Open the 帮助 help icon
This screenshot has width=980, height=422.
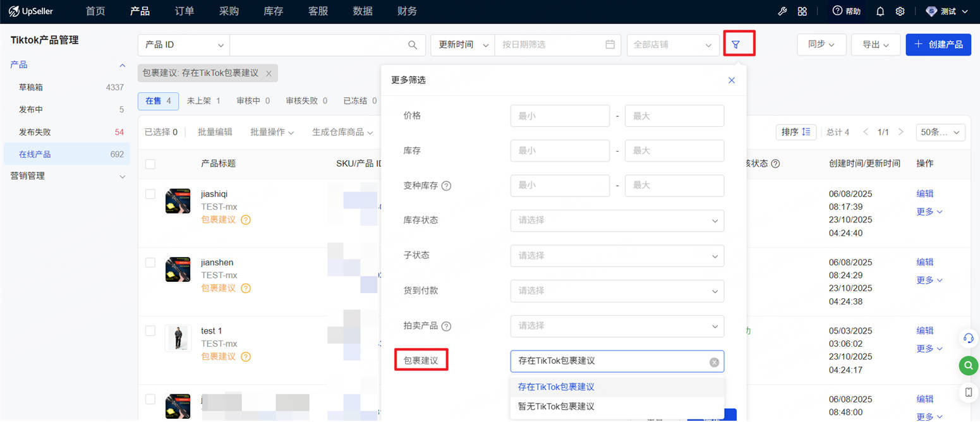point(846,11)
